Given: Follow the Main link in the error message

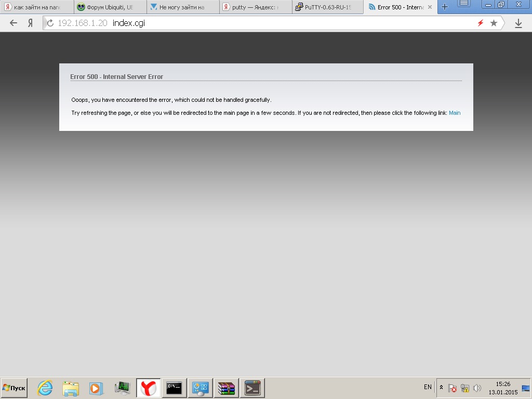Looking at the screenshot, I should coord(454,113).
